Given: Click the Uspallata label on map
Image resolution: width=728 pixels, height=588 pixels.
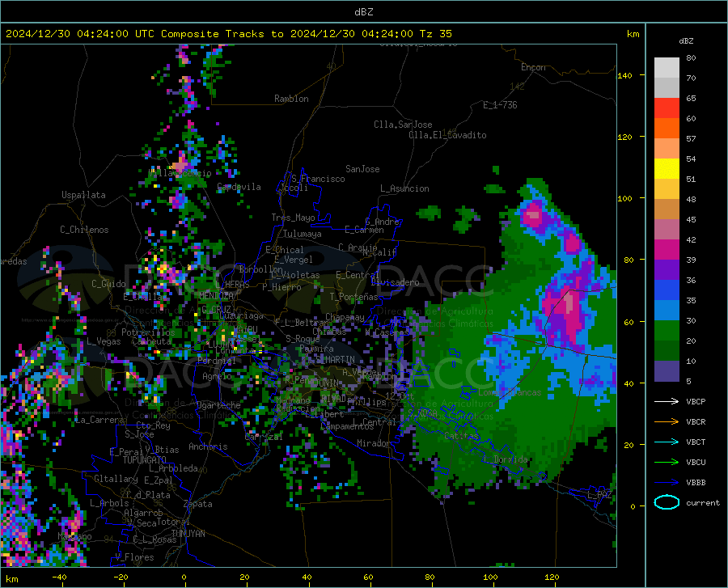Looking at the screenshot, I should tap(83, 195).
